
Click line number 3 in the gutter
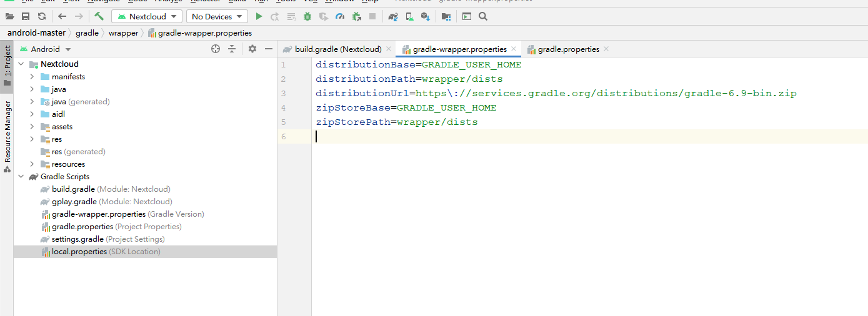click(283, 94)
